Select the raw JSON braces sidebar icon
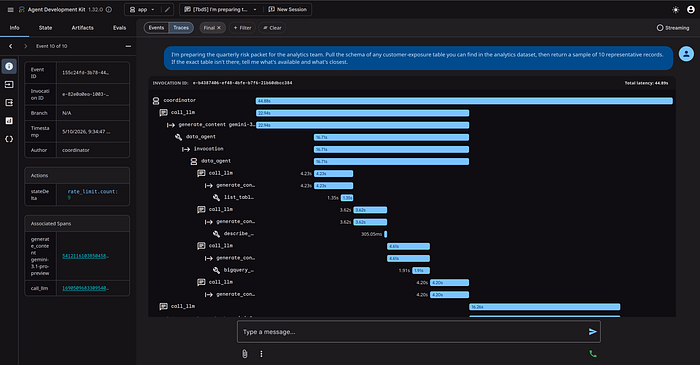The image size is (700, 365). (x=9, y=139)
